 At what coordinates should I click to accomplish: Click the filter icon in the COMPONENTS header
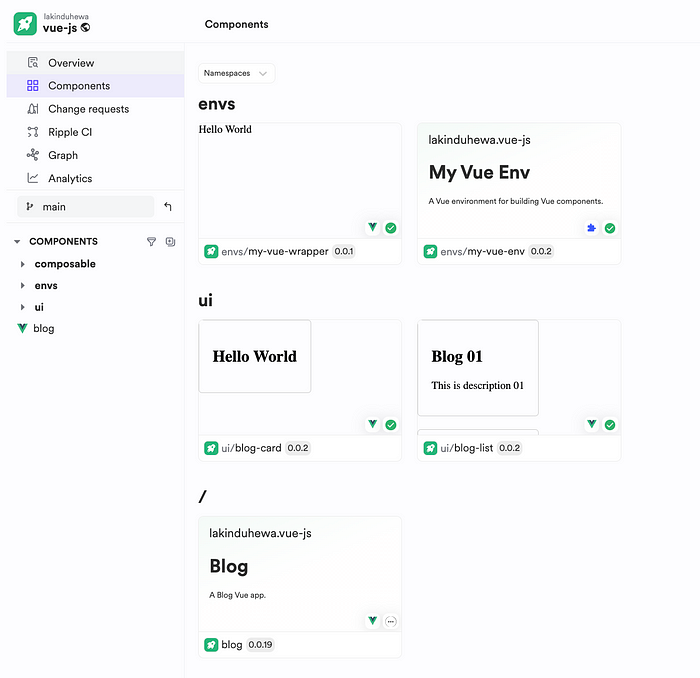151,241
